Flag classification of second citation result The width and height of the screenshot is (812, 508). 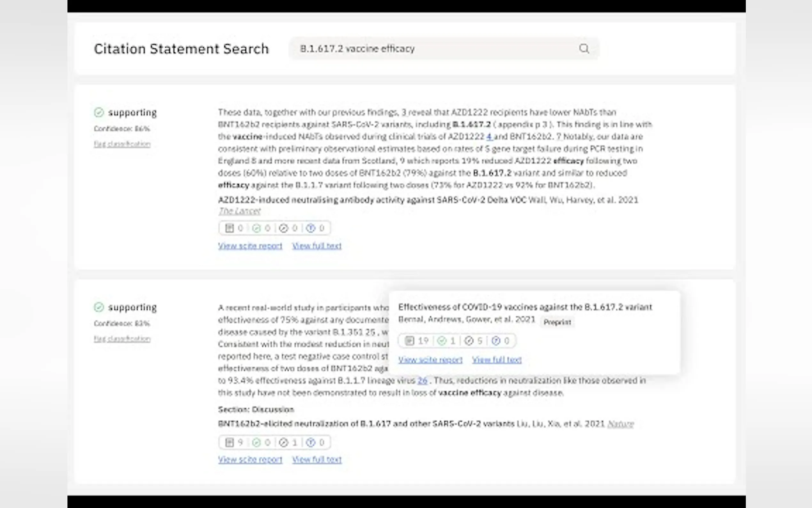click(122, 339)
